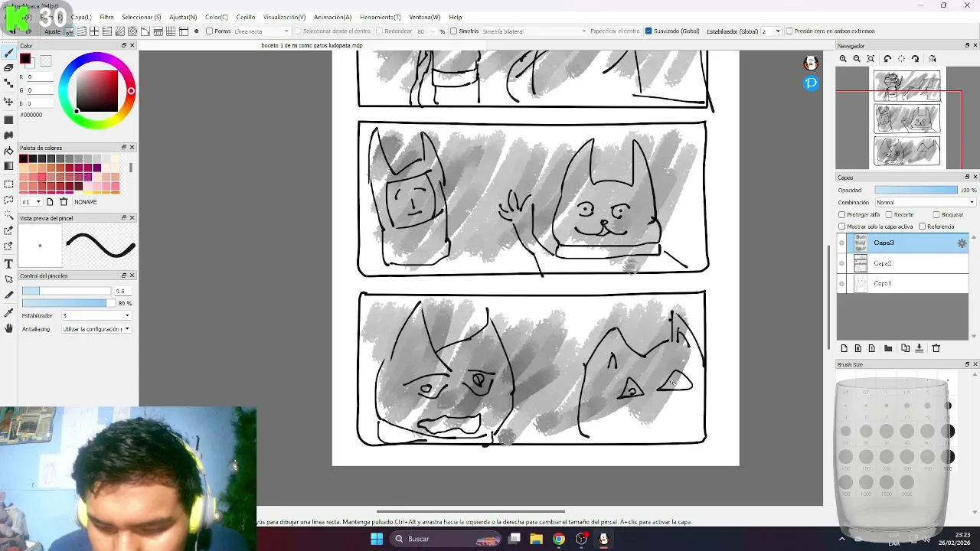The image size is (980, 551).
Task: Delete palette color with trash icon
Action: (x=64, y=202)
